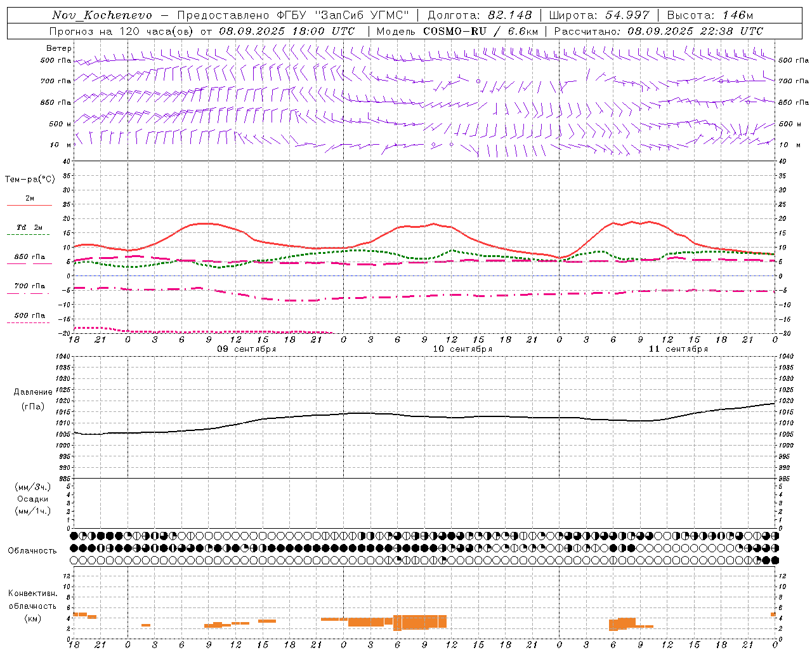
Task: Click the computed time Рассчитано: 08.09.2025 22:38 UTC
Action: click(x=658, y=31)
